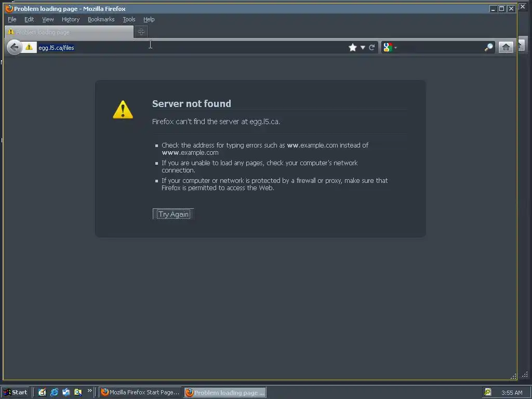Image resolution: width=532 pixels, height=399 pixels.
Task: Click inside the Google search box
Action: coord(441,47)
